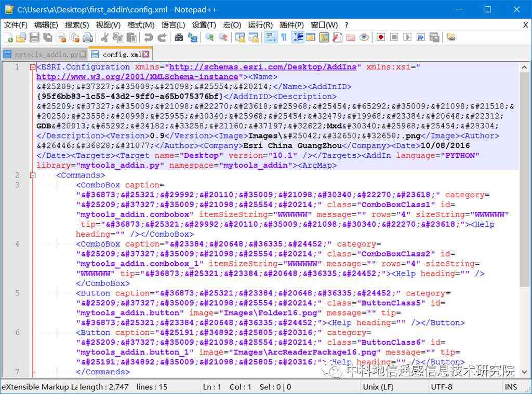Viewport: 532px width, 394px height.
Task: Open the 运行(R) menu
Action: pyautogui.click(x=260, y=25)
